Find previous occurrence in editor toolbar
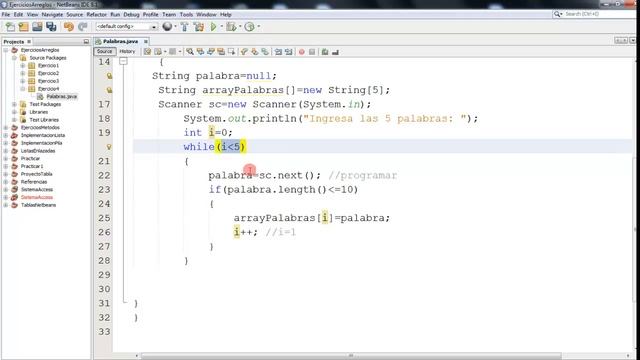The width and height of the screenshot is (640, 360). tap(200, 52)
